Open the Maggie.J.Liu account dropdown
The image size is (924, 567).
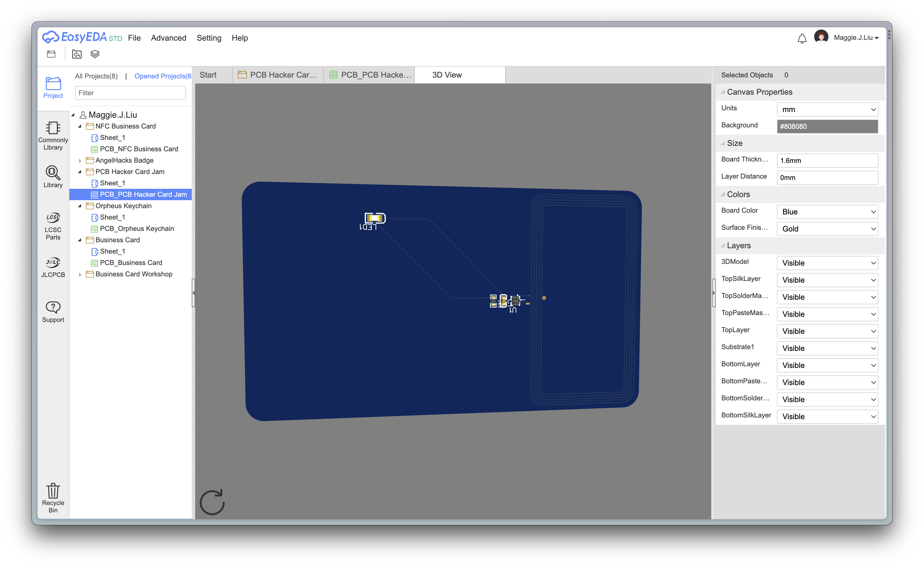(856, 38)
